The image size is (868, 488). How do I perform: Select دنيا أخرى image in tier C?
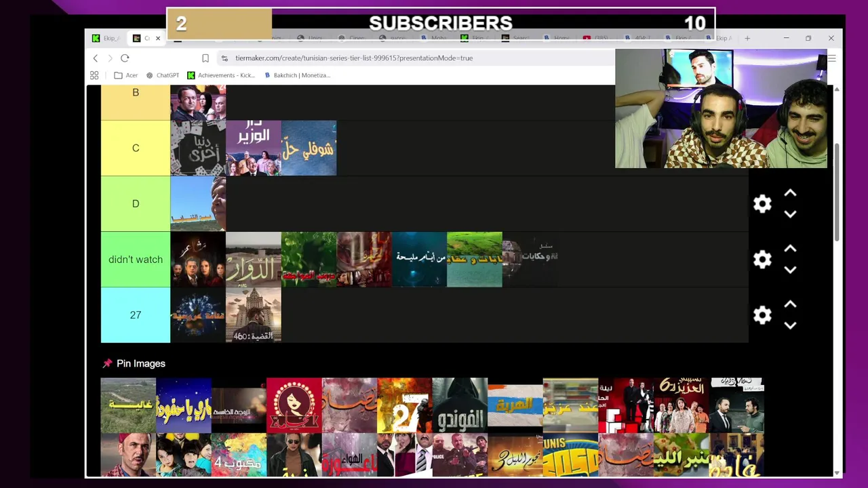pyautogui.click(x=198, y=148)
